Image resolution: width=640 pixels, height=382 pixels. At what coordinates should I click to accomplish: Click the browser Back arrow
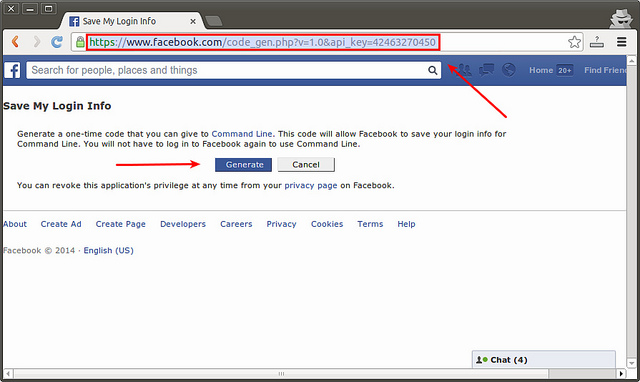(15, 42)
